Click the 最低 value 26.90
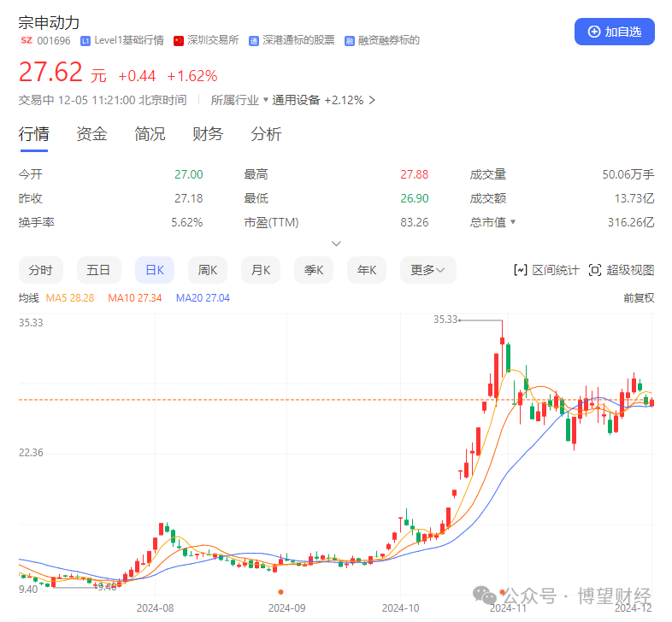The width and height of the screenshot is (672, 622). [415, 198]
